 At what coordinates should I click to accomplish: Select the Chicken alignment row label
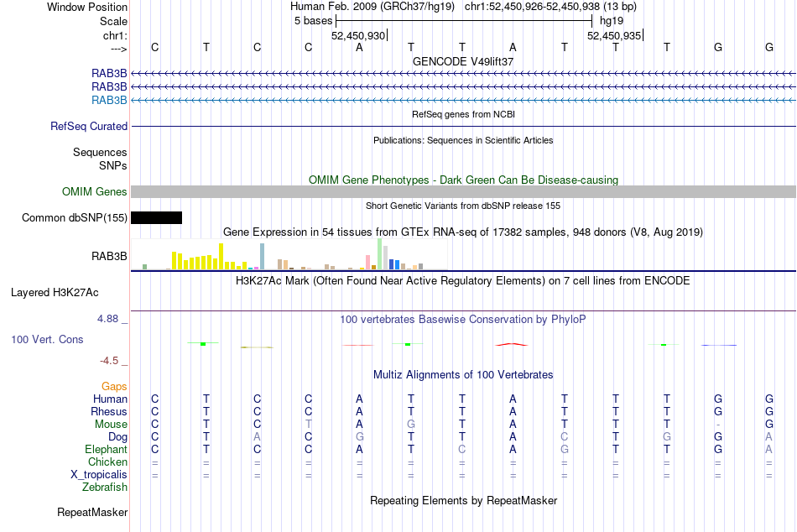click(107, 462)
